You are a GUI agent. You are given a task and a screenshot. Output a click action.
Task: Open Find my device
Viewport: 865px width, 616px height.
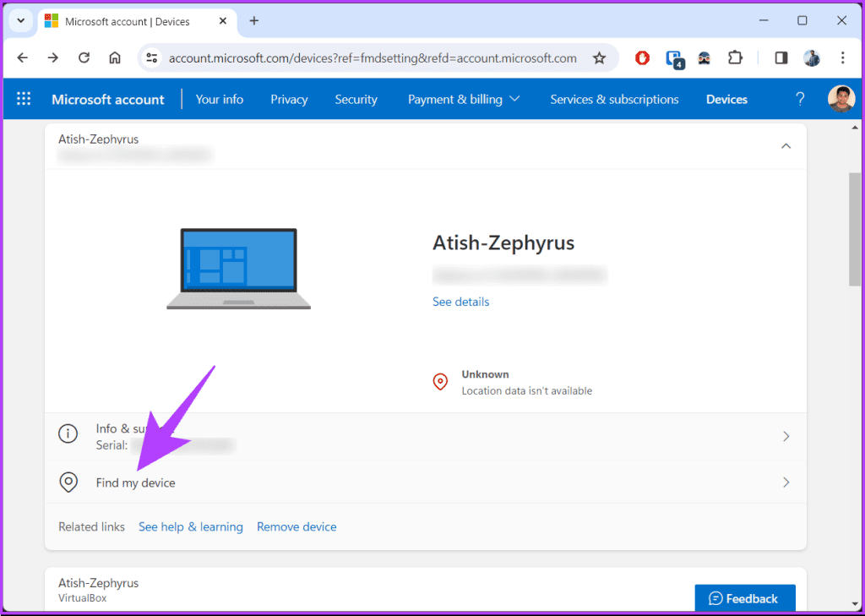pos(426,482)
